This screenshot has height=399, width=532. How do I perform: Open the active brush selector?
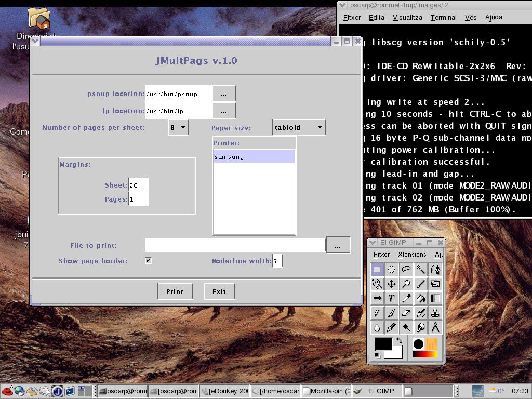[x=418, y=344]
